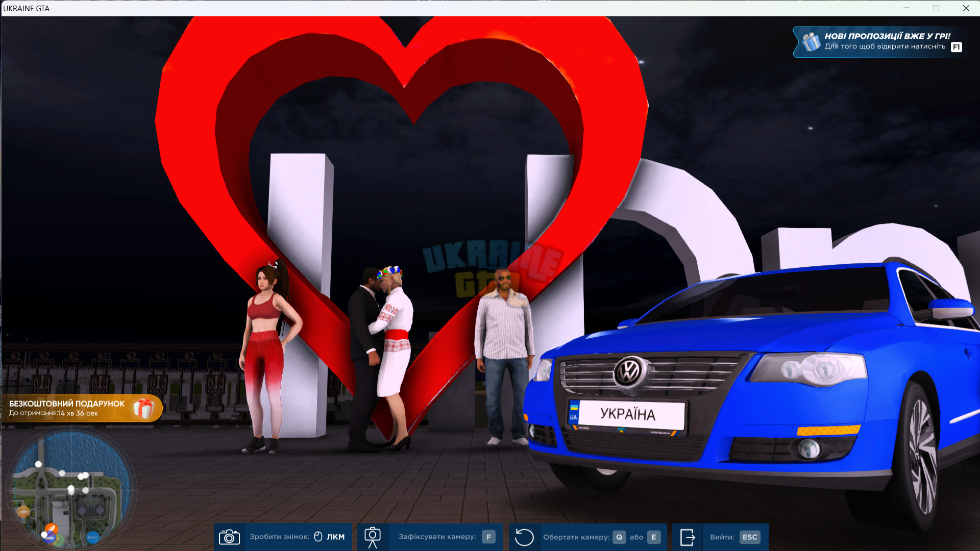Click the camera snapshot icon
Screen dimensions: 980x551
(x=229, y=537)
